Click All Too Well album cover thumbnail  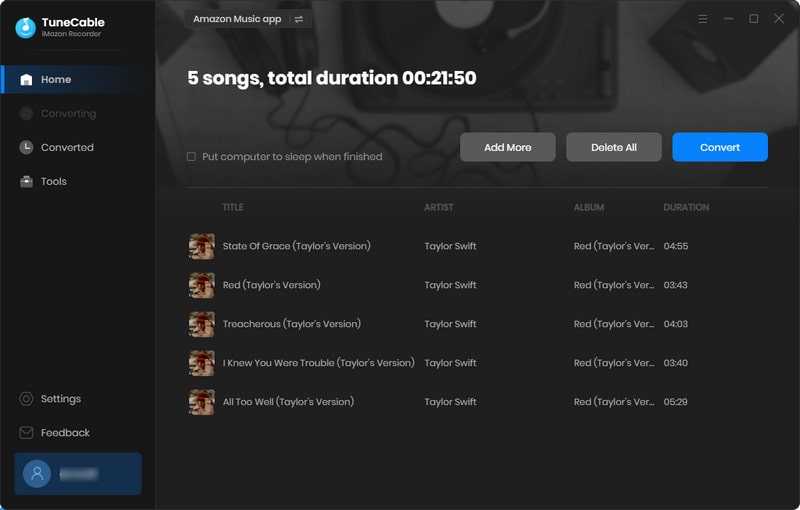(202, 402)
